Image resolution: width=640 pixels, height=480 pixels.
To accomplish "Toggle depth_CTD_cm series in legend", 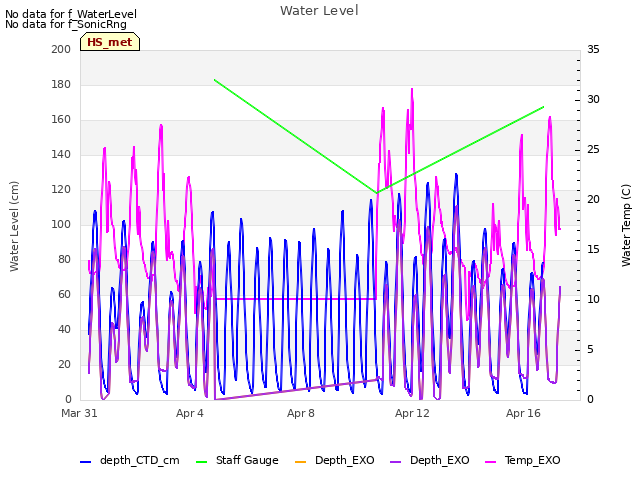I will pos(130,460).
